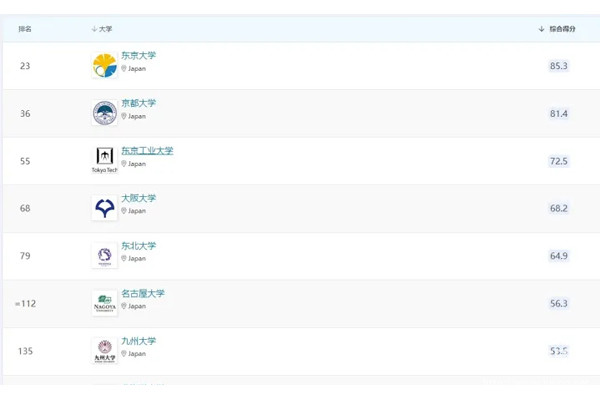Click location pin under 东京大学
Screen dimensions: 600x399
pos(124,68)
